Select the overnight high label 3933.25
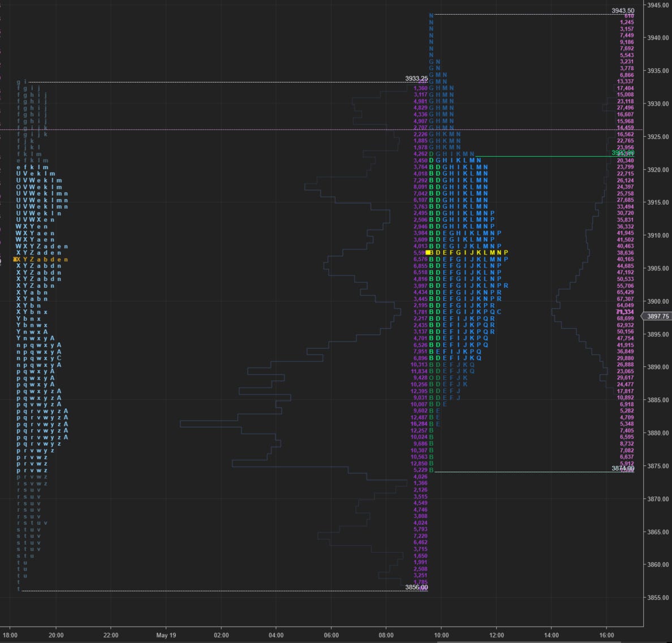This screenshot has width=672, height=643. [416, 79]
